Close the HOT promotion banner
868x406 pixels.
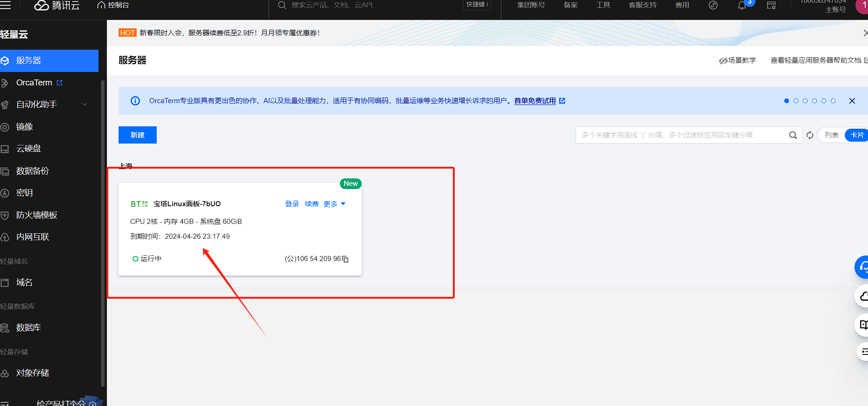[x=865, y=33]
